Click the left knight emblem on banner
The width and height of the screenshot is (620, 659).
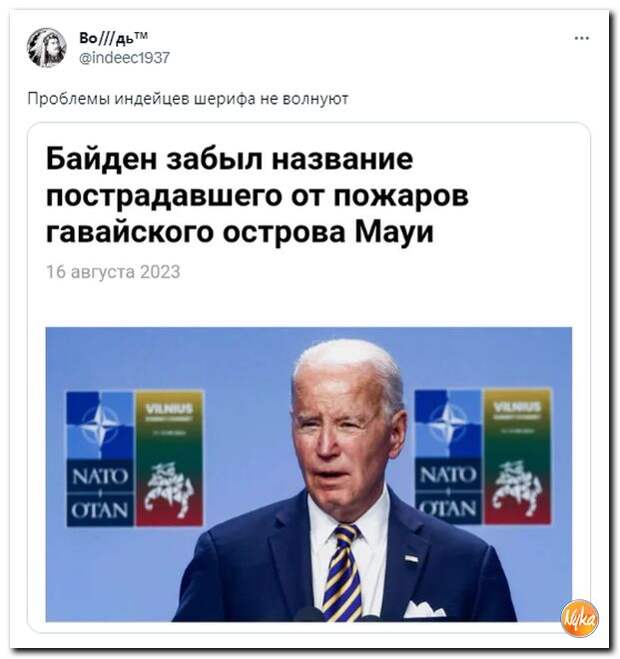(x=169, y=490)
